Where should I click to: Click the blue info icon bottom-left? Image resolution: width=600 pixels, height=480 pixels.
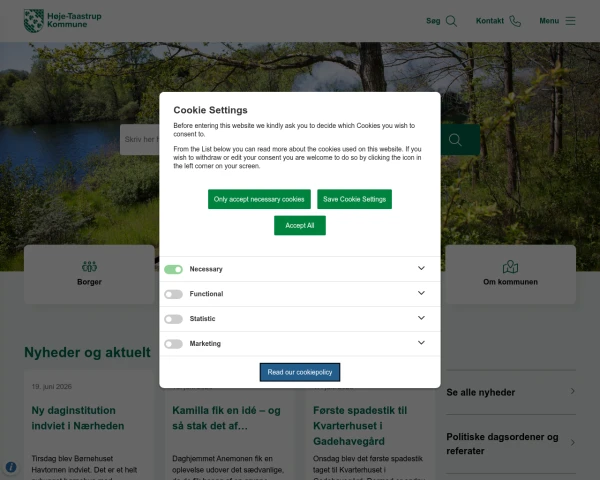pyautogui.click(x=11, y=467)
